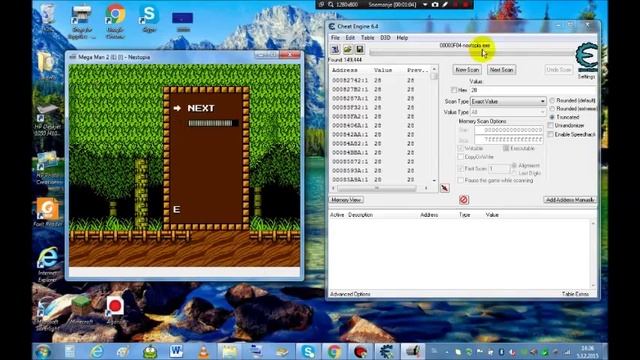Open Table Extras at bottom right

pyautogui.click(x=575, y=294)
